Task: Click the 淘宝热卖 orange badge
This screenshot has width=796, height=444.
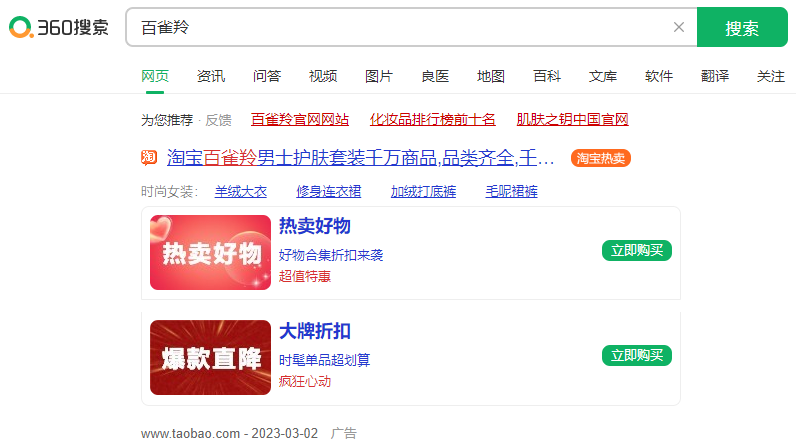Action: [x=601, y=158]
